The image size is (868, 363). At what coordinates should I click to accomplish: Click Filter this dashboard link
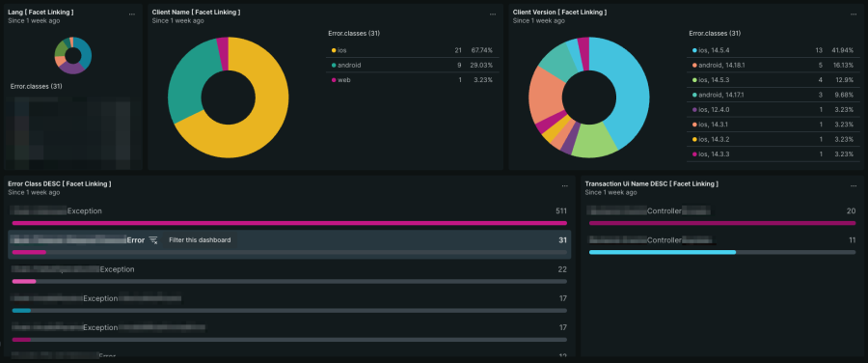tap(200, 240)
